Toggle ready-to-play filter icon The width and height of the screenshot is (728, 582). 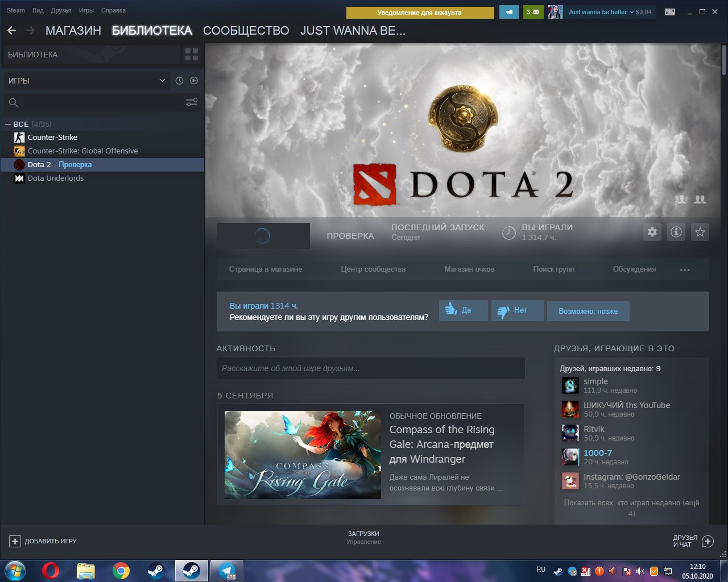(x=194, y=81)
